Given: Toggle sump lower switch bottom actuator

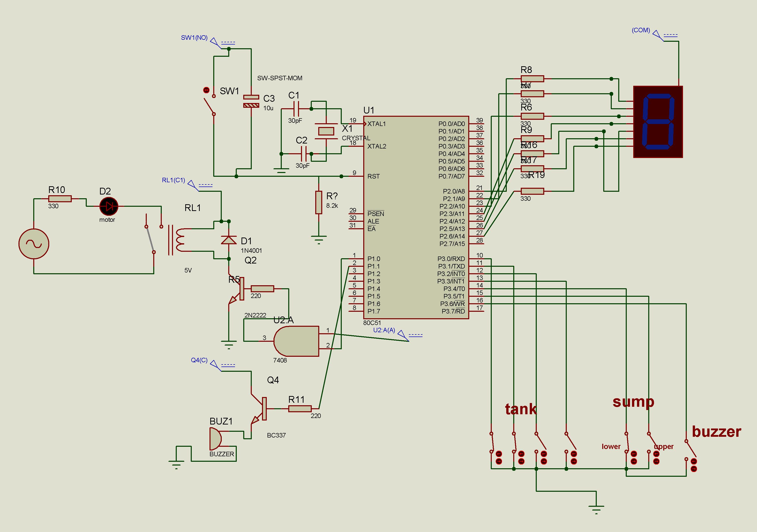Looking at the screenshot, I should [x=634, y=461].
